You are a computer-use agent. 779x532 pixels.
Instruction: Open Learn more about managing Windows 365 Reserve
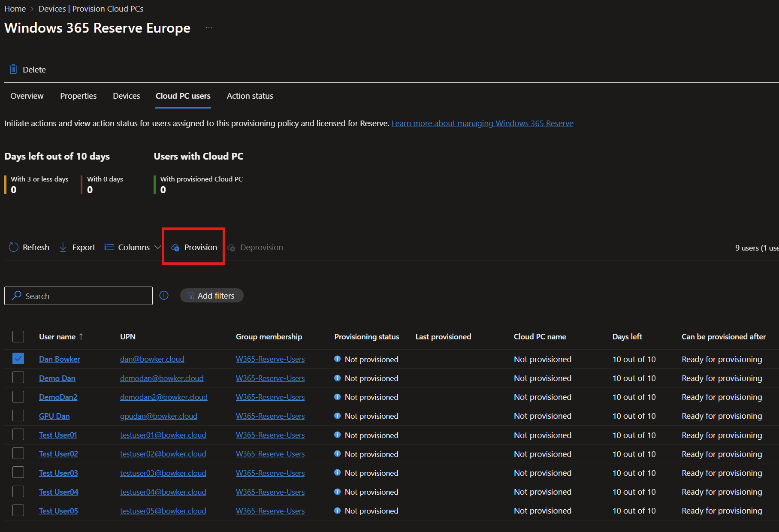[x=482, y=123]
